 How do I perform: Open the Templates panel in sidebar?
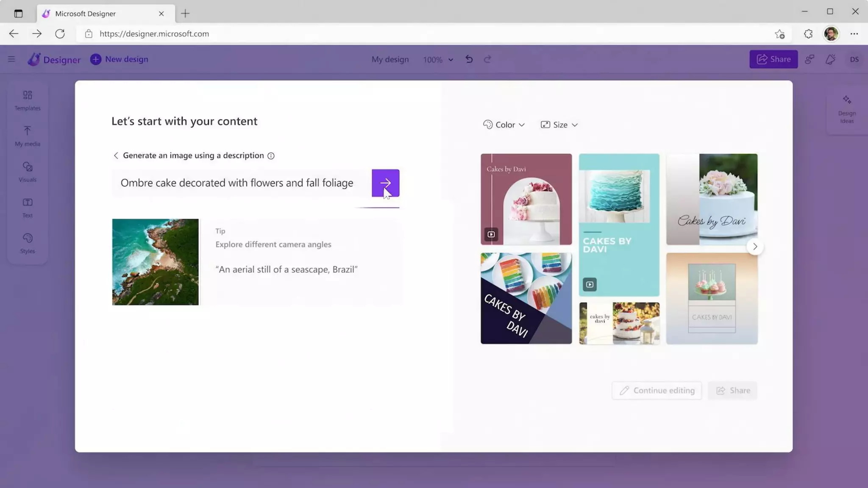point(28,100)
